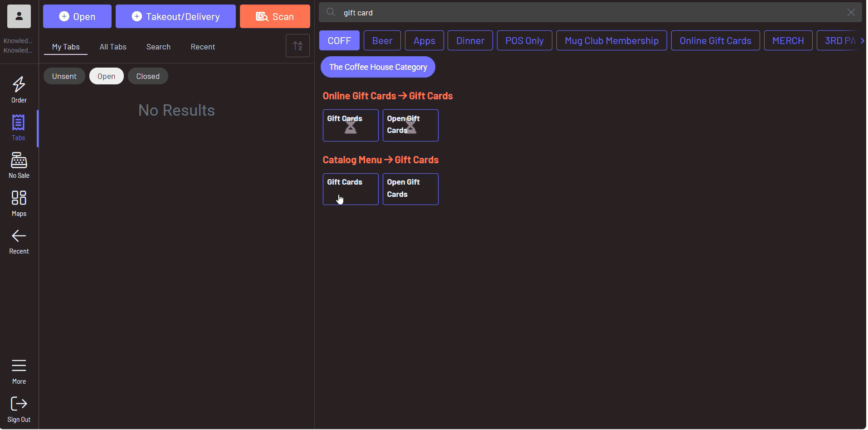Select the Open status filter
The image size is (868, 430).
[106, 76]
